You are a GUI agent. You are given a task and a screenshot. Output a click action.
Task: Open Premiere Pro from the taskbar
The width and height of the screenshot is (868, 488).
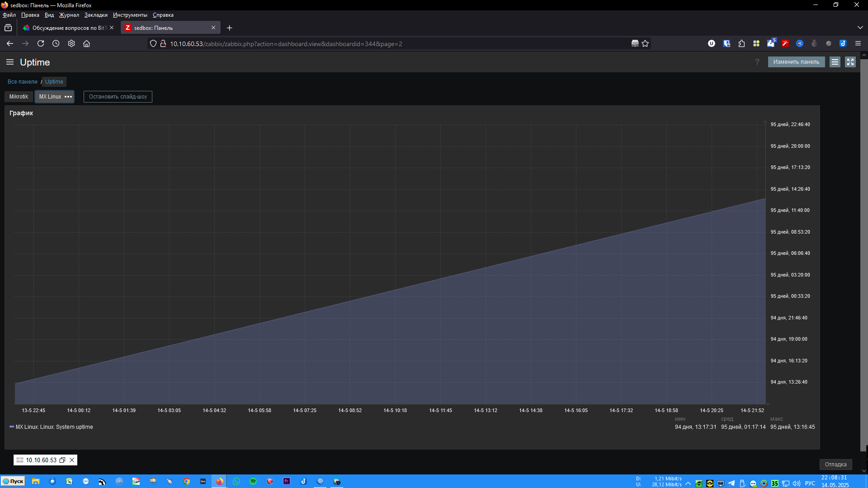[287, 481]
